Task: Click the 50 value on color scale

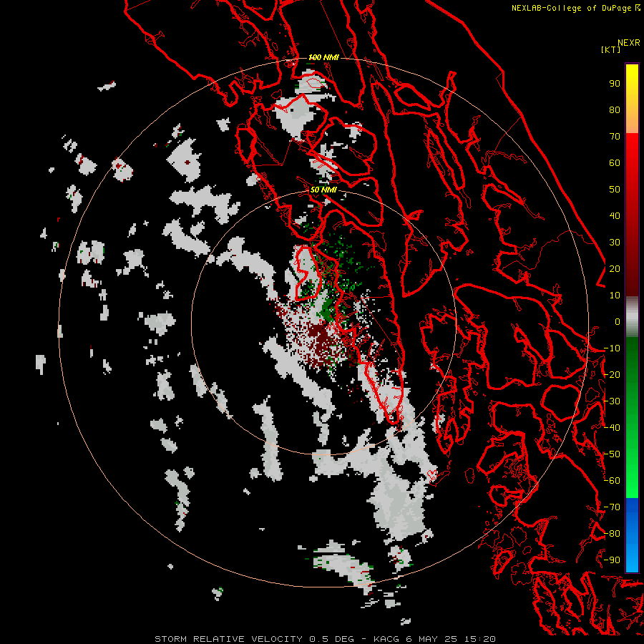Action: [615, 190]
